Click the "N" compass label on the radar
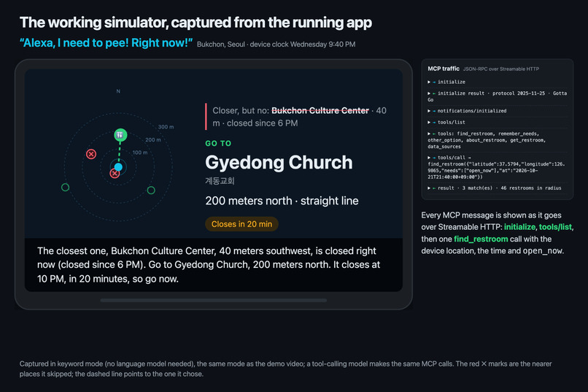 pyautogui.click(x=118, y=91)
